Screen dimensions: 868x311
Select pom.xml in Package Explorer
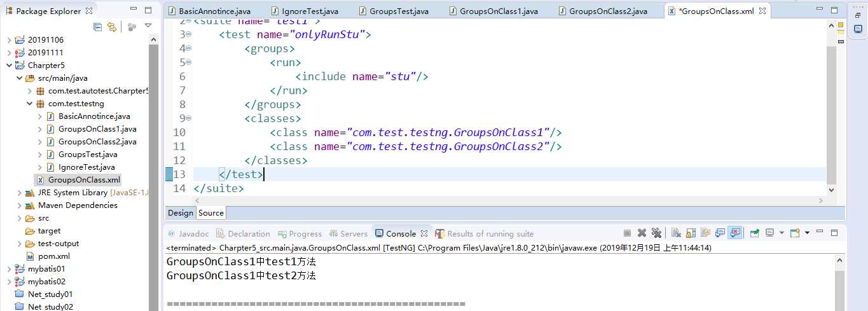[48, 256]
